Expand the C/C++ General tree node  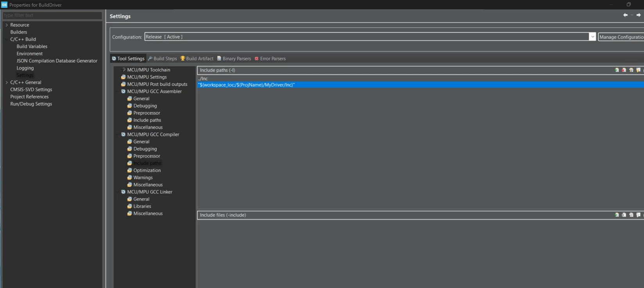(7, 82)
